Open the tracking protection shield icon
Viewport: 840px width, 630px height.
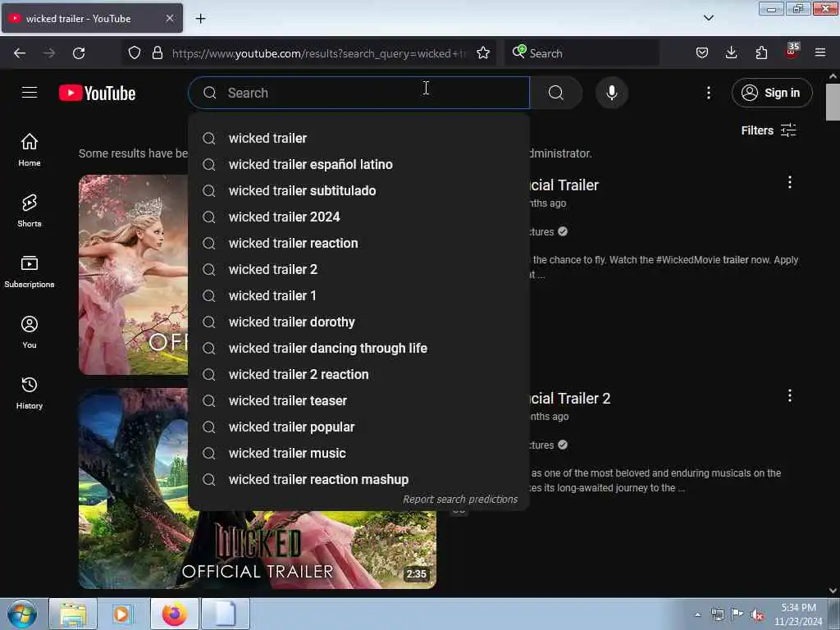click(135, 53)
